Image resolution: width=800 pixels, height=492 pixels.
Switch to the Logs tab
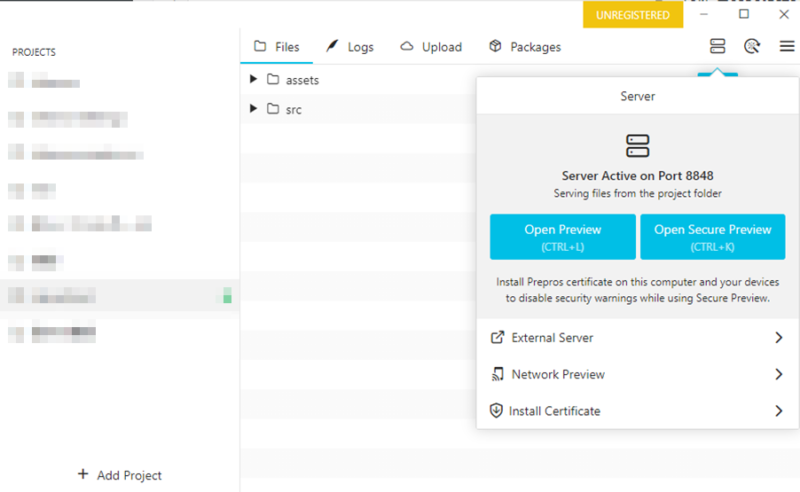tap(350, 47)
